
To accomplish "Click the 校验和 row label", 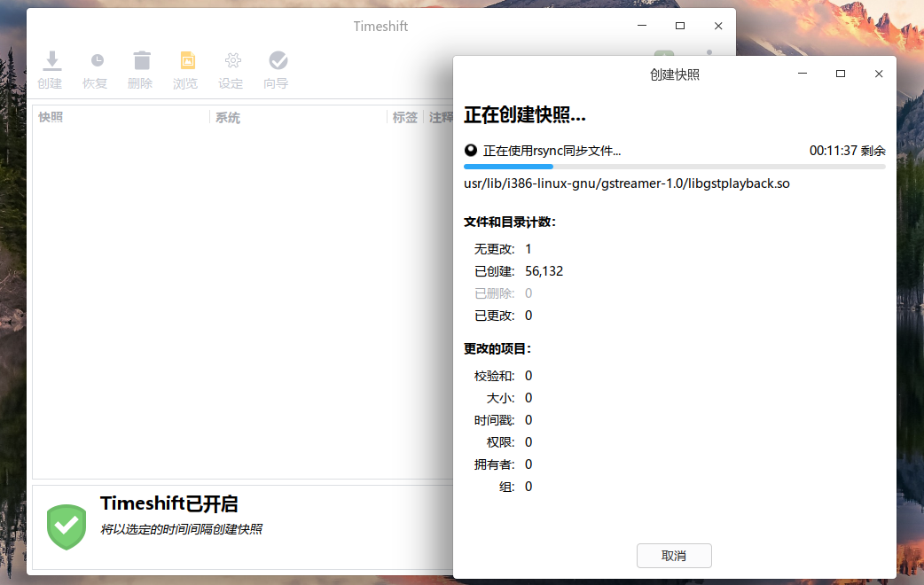I will (495, 376).
